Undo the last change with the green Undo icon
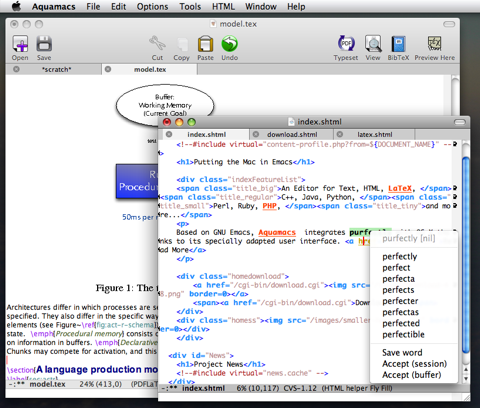480x408 pixels. point(230,44)
